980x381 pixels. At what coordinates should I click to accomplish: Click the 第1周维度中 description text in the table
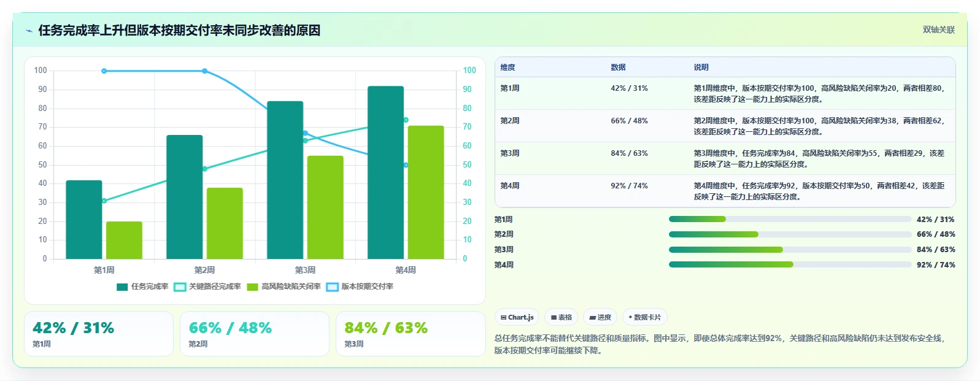click(x=820, y=94)
